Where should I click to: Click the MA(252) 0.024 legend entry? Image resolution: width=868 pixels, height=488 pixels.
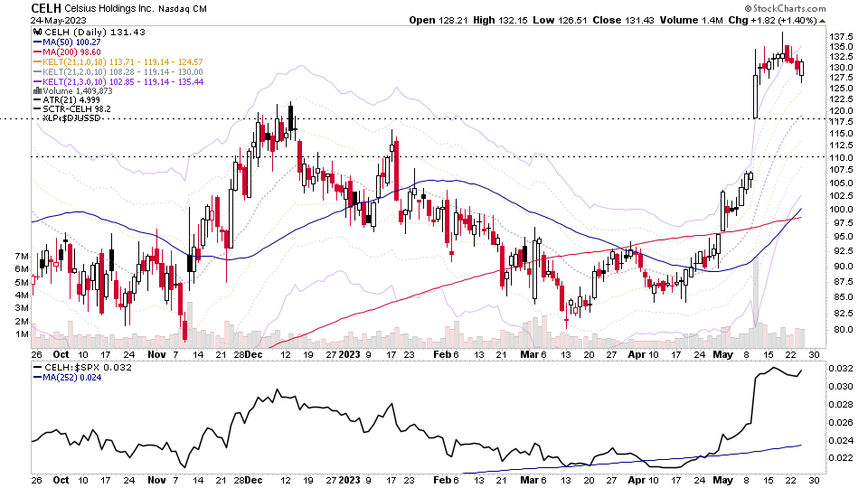click(x=72, y=378)
